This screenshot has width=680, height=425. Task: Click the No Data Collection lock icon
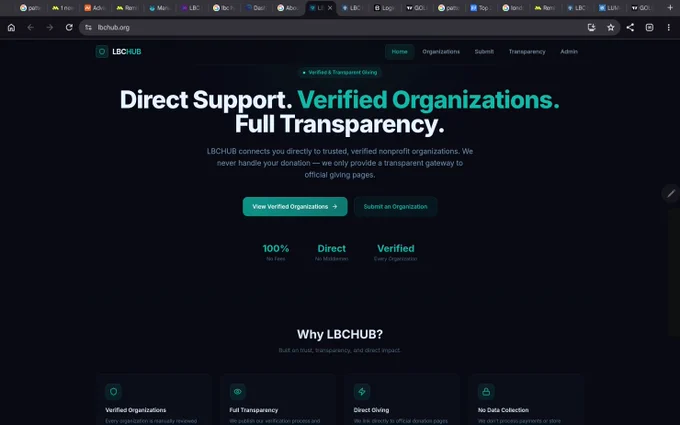pos(486,392)
